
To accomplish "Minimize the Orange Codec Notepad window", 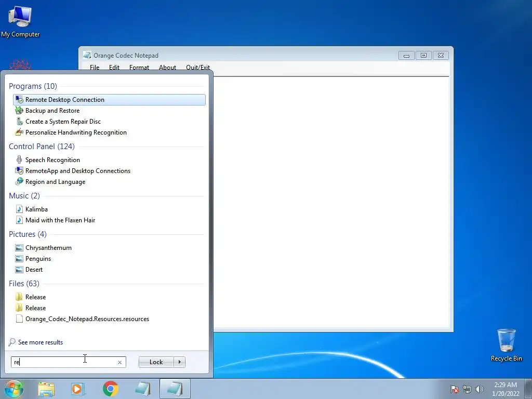I will (406, 55).
